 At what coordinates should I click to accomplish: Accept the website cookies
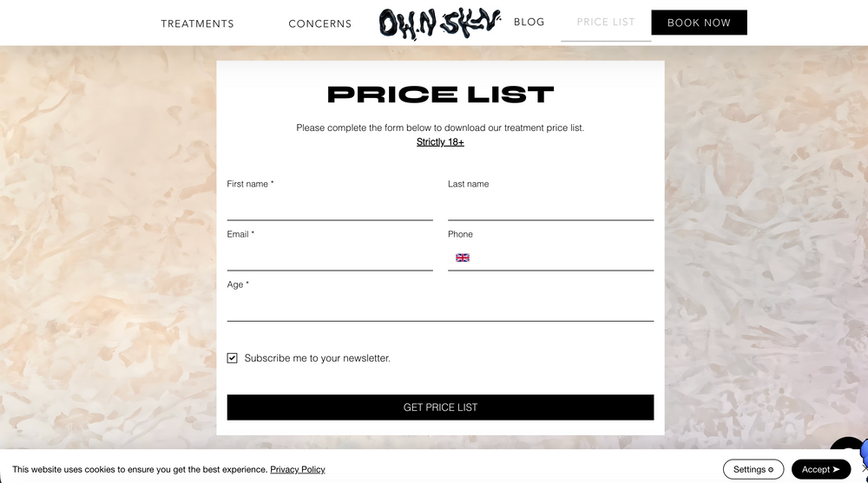(821, 469)
